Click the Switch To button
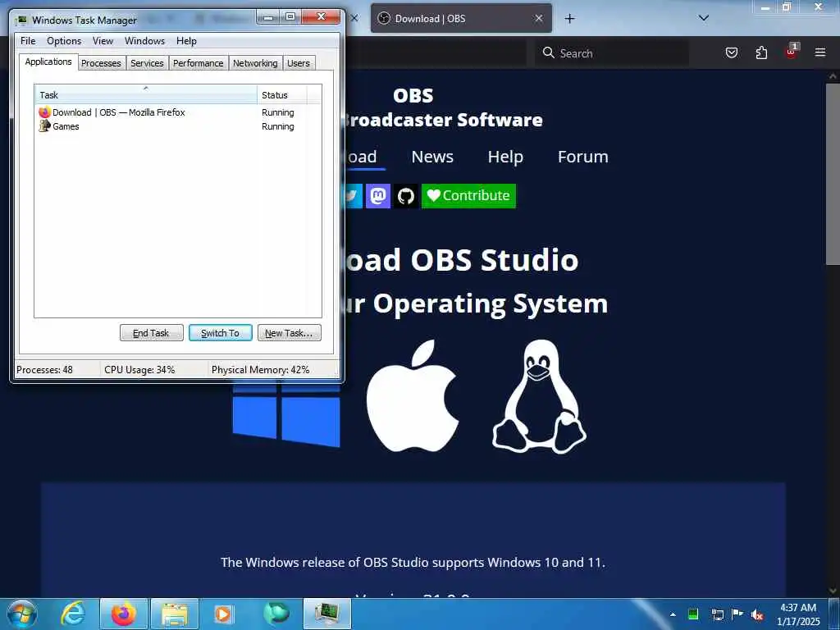 click(x=220, y=333)
